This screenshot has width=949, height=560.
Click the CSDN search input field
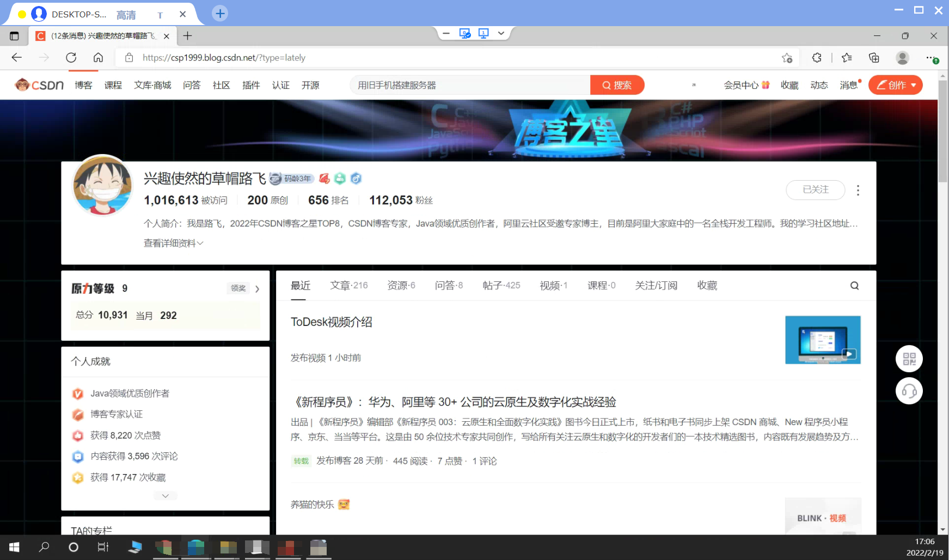pos(470,85)
